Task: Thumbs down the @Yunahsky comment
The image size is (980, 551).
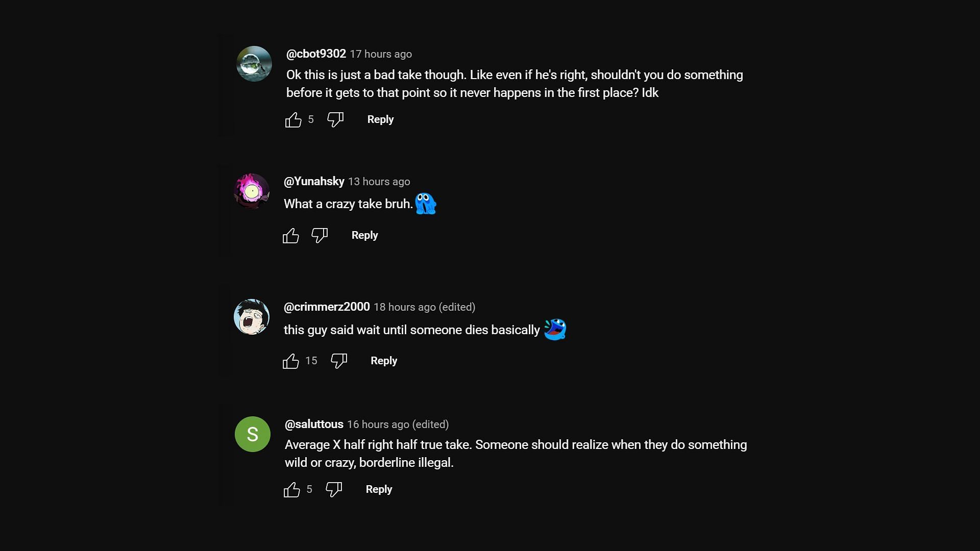Action: (320, 236)
